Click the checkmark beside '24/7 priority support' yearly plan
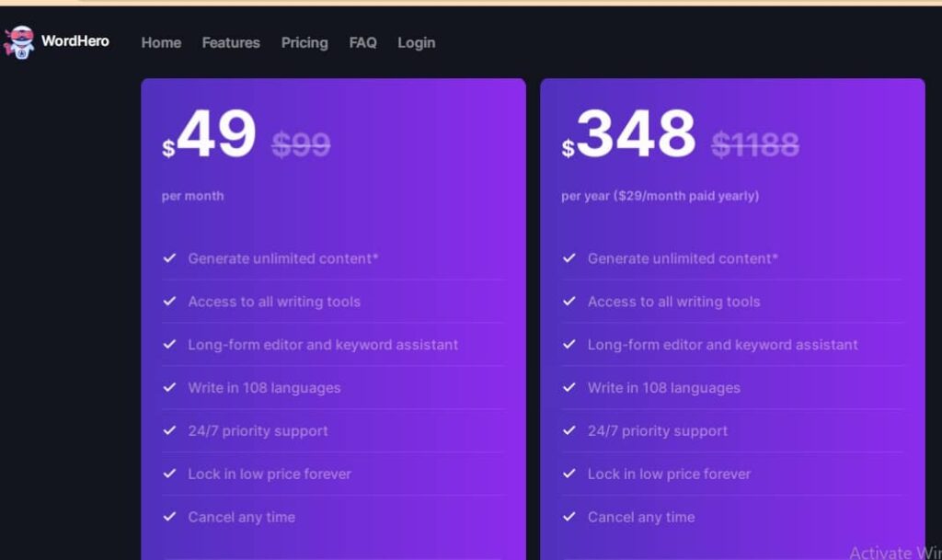 pos(569,430)
